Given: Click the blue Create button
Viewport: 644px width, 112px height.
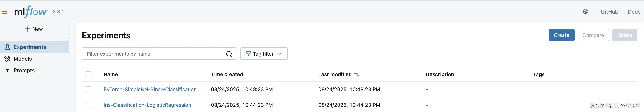Looking at the screenshot, I should pos(561,35).
